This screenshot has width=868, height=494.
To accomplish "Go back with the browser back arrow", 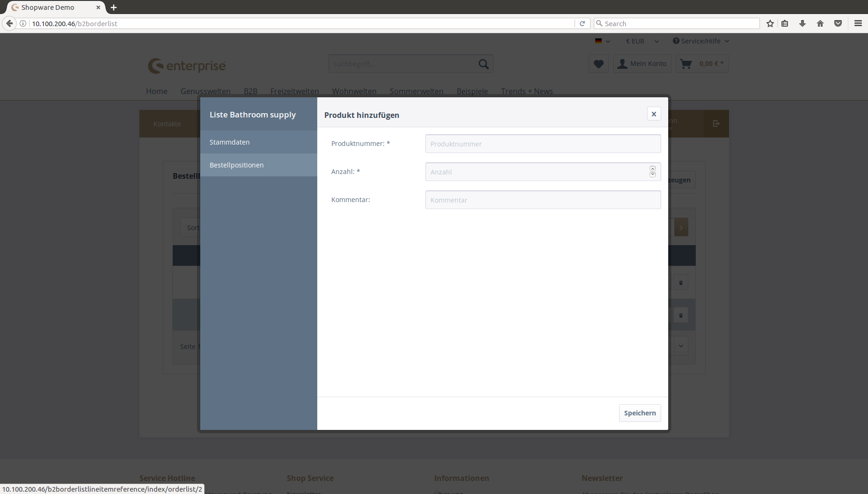I will tap(9, 23).
